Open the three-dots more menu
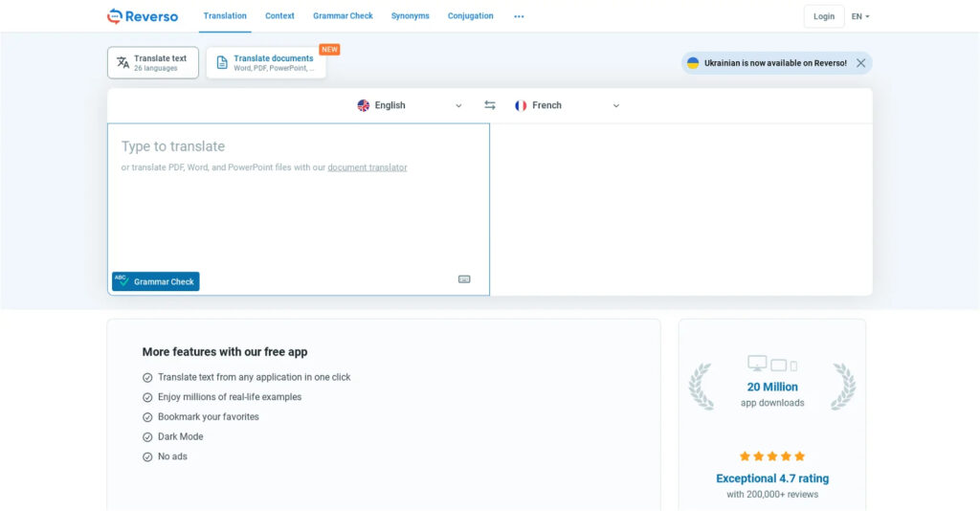 tap(519, 16)
